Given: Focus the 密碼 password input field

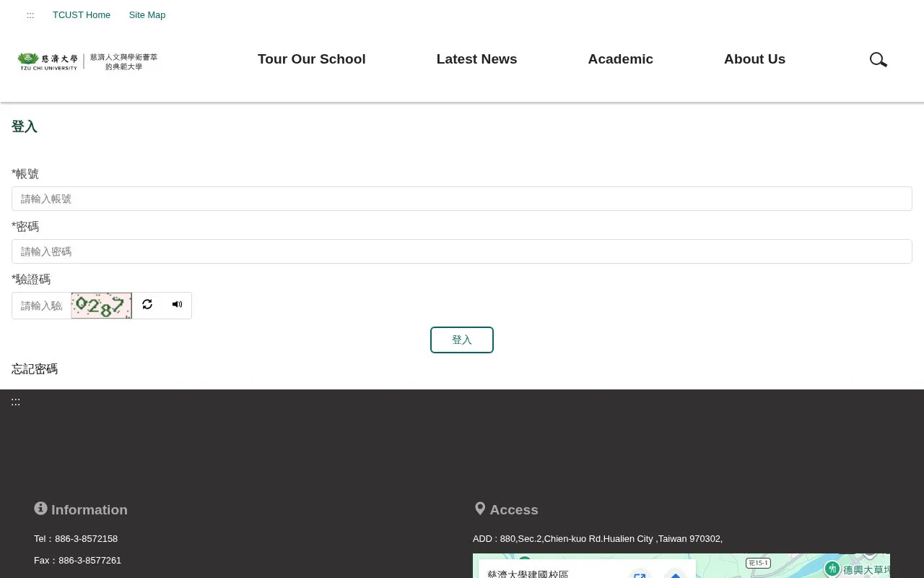Looking at the screenshot, I should point(462,251).
